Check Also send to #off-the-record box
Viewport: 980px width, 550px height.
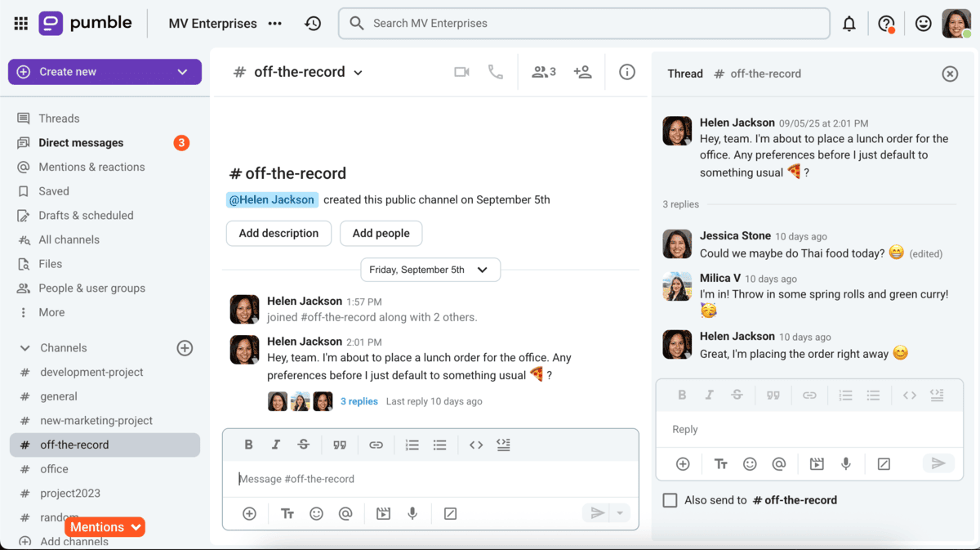coord(670,500)
